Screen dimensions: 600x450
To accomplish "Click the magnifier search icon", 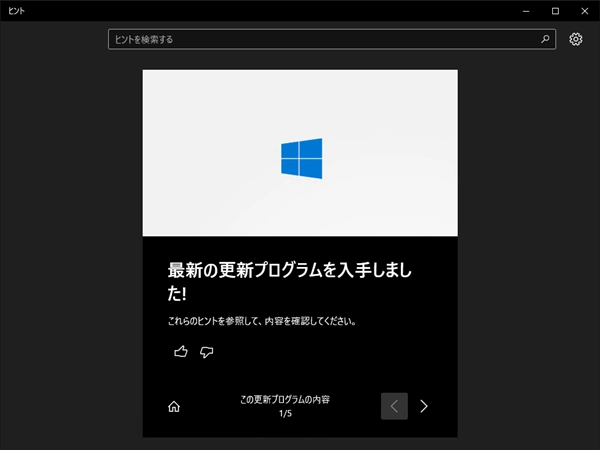I will (545, 39).
